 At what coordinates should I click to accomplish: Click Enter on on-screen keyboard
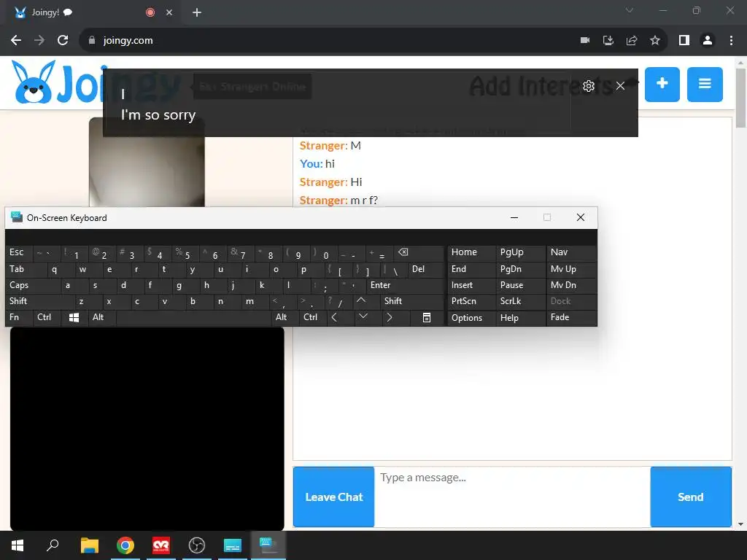click(406, 285)
